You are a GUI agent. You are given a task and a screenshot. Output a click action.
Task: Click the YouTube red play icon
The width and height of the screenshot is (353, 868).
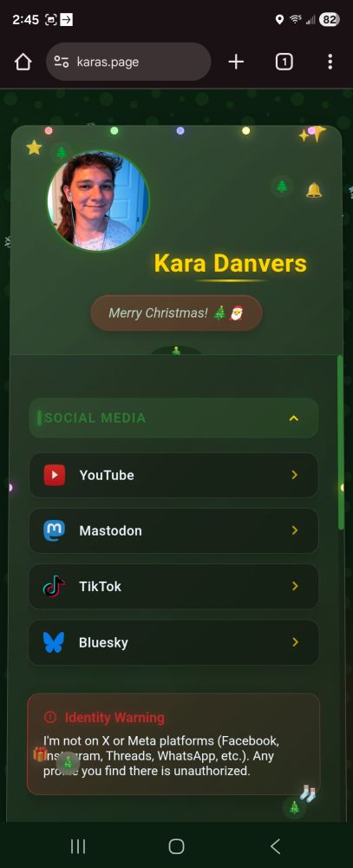[55, 475]
